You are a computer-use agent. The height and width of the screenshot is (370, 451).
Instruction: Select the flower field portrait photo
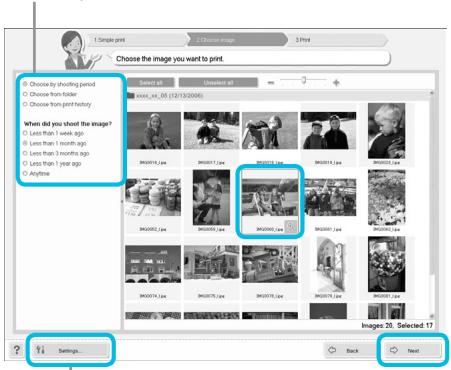click(x=387, y=197)
